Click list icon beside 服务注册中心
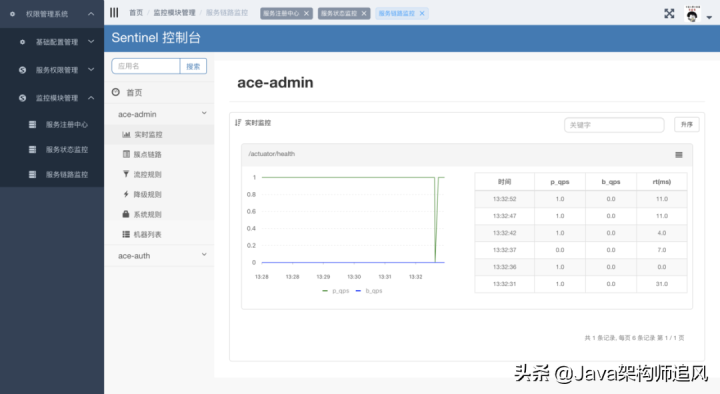 [32, 124]
